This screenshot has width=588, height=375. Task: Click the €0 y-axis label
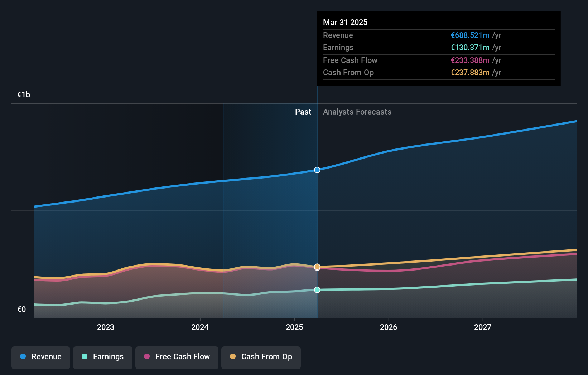(x=21, y=309)
